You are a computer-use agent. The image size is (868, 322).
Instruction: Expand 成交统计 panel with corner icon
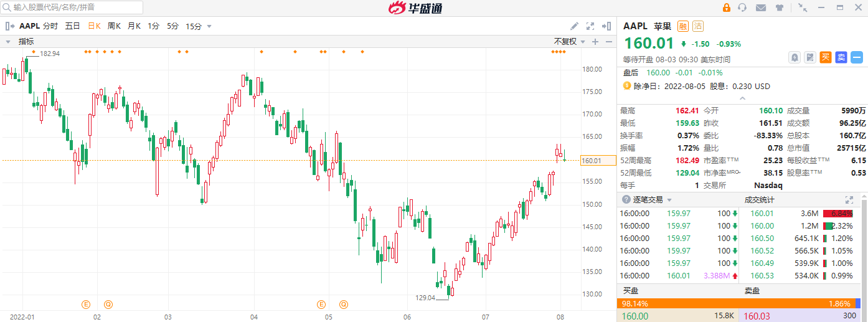point(849,200)
